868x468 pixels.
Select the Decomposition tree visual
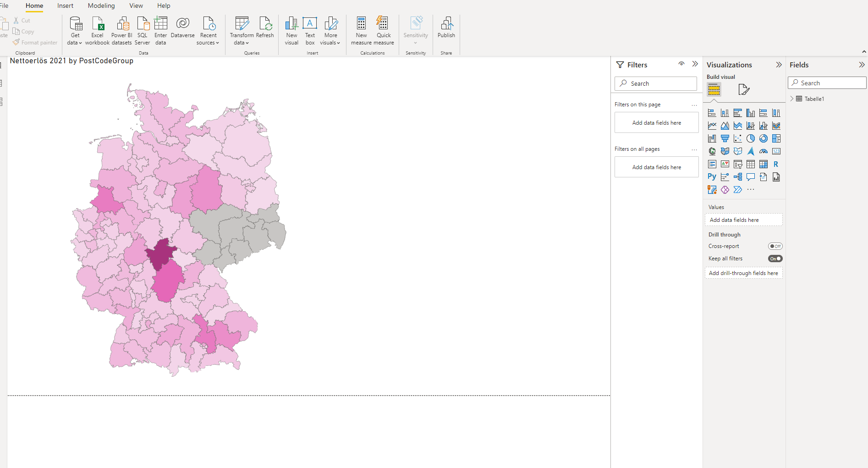coord(737,176)
